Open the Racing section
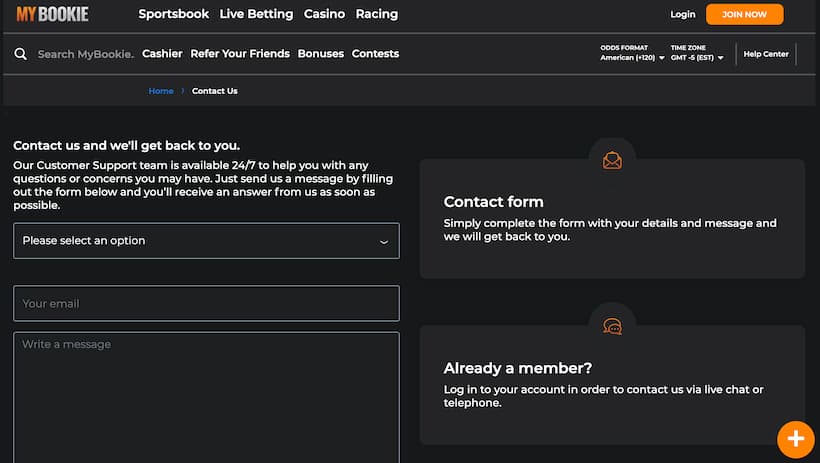 [x=377, y=14]
